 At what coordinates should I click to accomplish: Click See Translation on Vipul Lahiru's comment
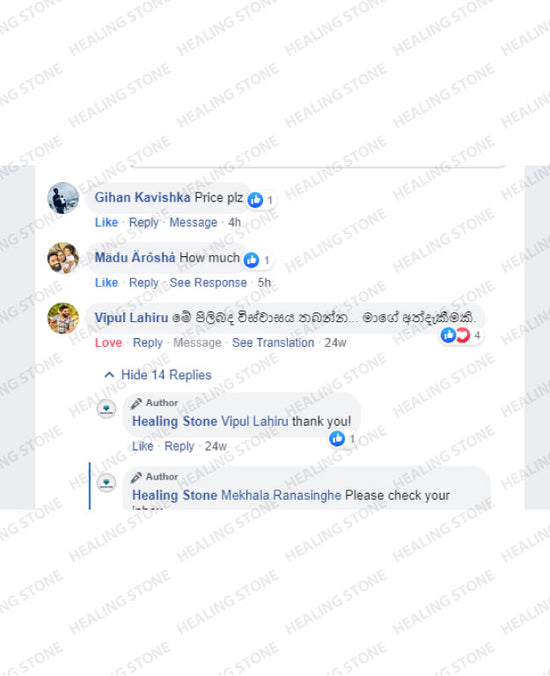click(273, 343)
